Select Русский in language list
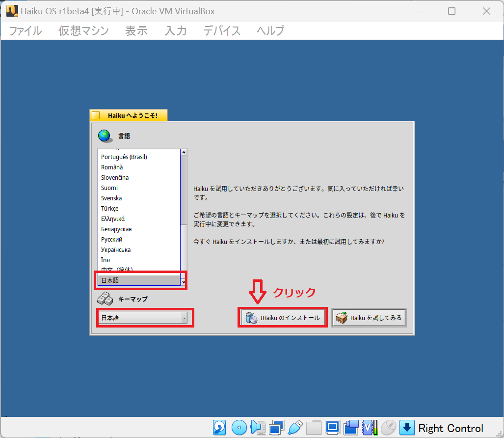This screenshot has height=438, width=504. click(x=139, y=239)
